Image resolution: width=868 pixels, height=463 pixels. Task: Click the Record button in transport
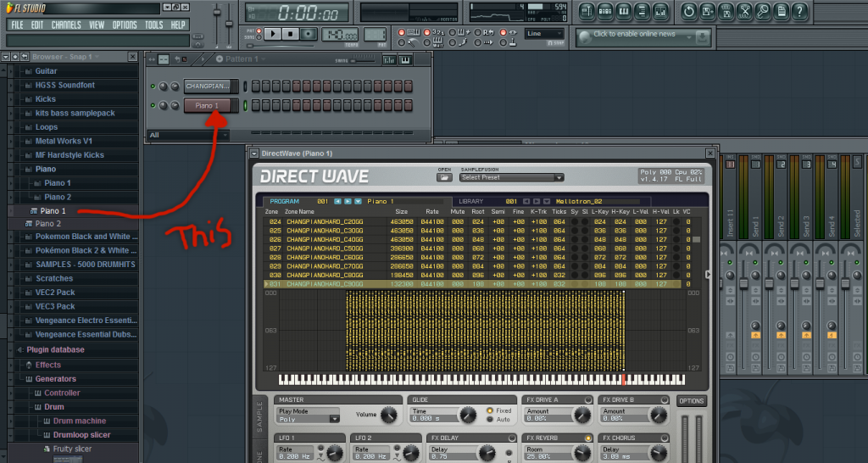pos(309,34)
